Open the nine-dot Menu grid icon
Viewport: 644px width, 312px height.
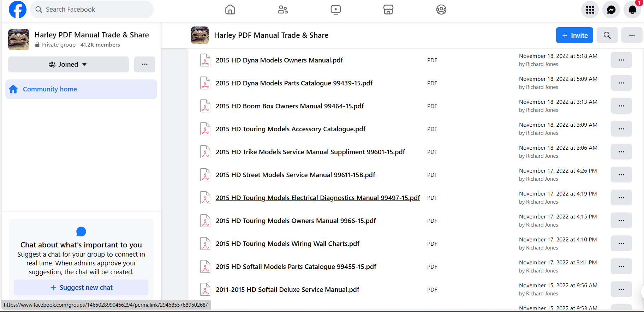(x=590, y=10)
